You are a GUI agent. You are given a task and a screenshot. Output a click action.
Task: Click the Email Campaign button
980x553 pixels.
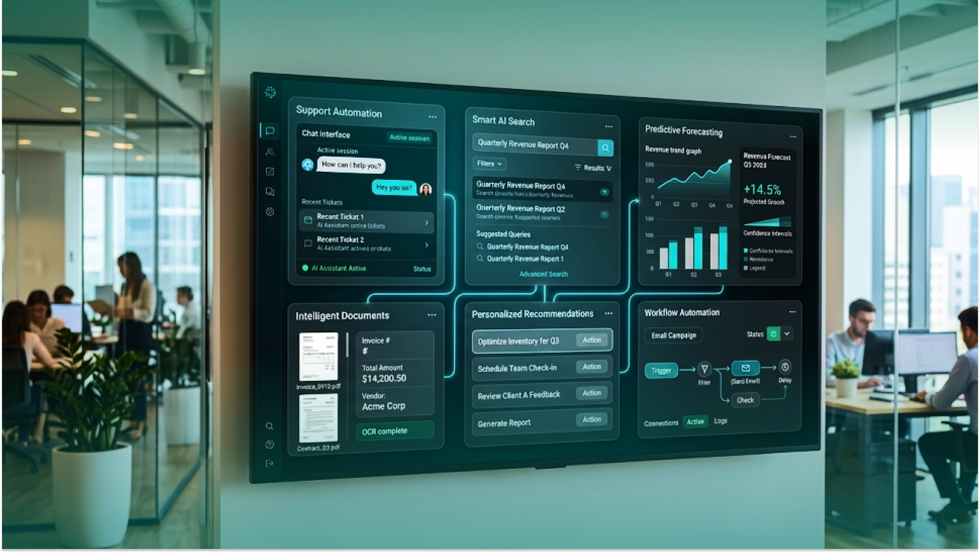coord(673,335)
